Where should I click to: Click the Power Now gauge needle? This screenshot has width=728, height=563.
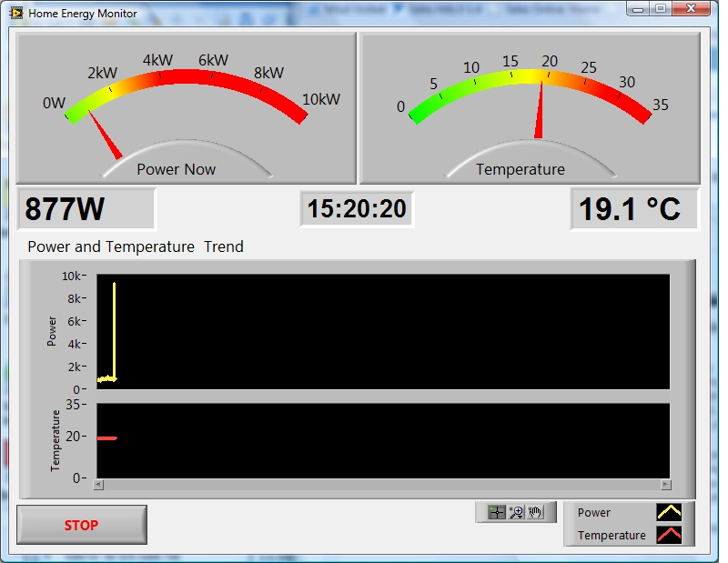pos(105,135)
